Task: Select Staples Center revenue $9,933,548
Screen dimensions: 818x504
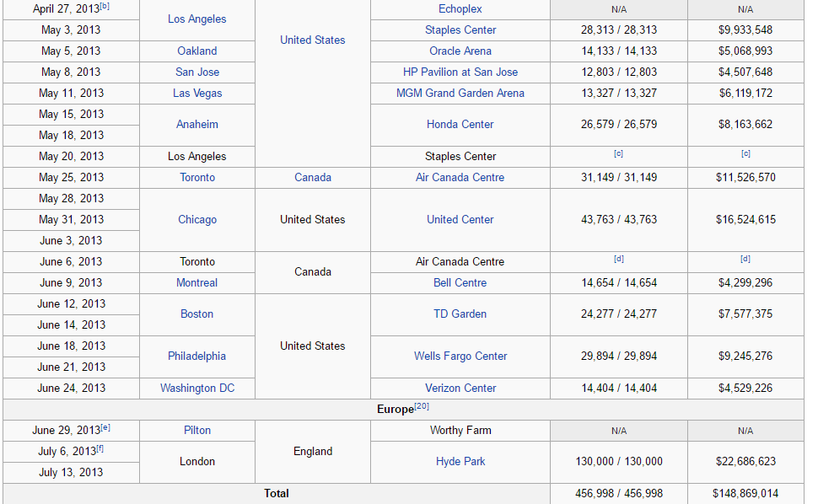Action: click(745, 30)
